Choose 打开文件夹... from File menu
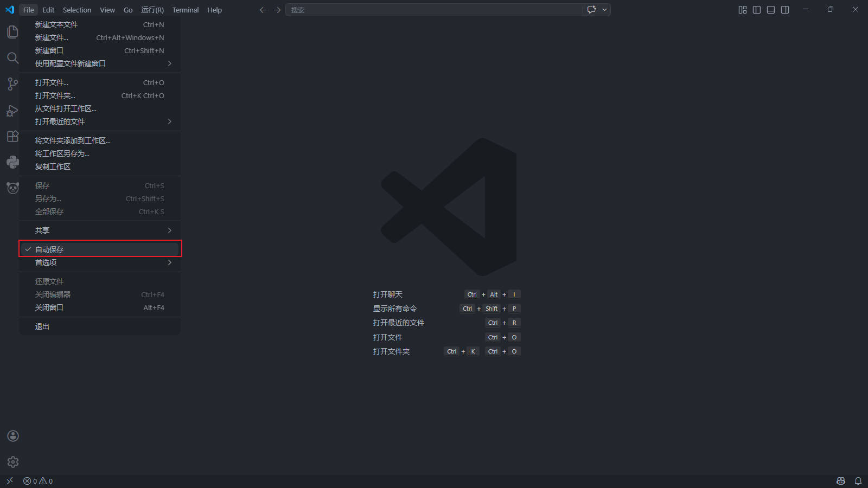 (100, 95)
